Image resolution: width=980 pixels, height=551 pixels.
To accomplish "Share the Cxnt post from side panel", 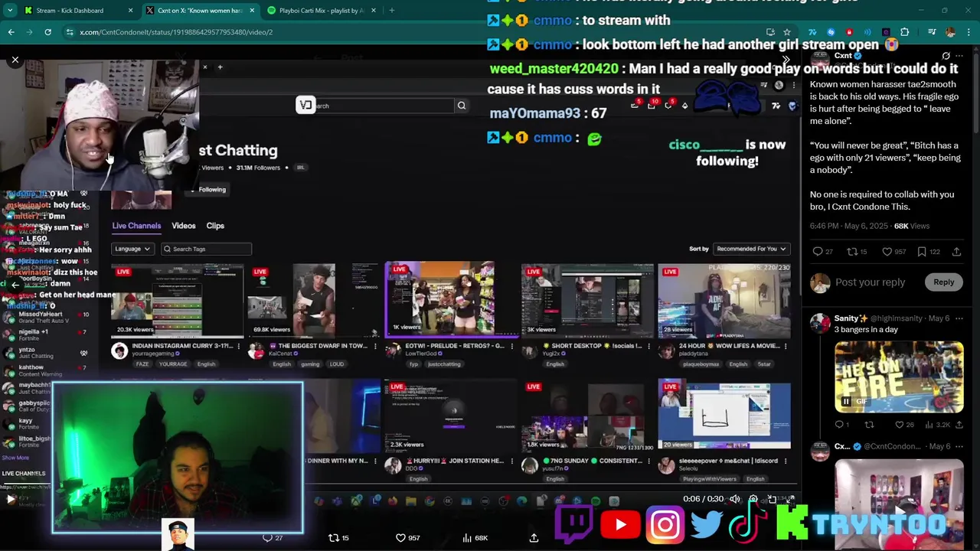I will click(x=956, y=252).
